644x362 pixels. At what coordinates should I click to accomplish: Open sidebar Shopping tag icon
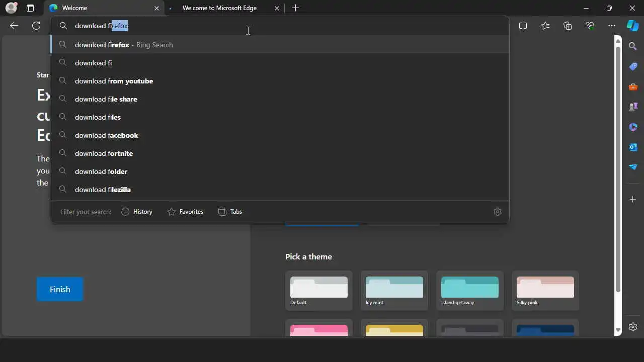(x=633, y=66)
